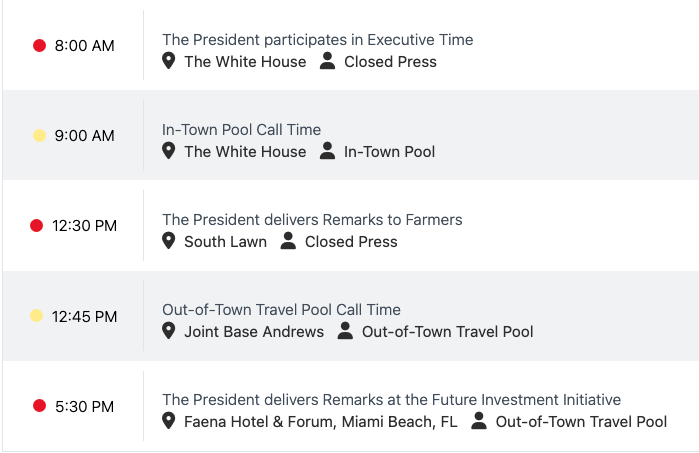Click the red dot beside 12:30 PM

(x=37, y=226)
